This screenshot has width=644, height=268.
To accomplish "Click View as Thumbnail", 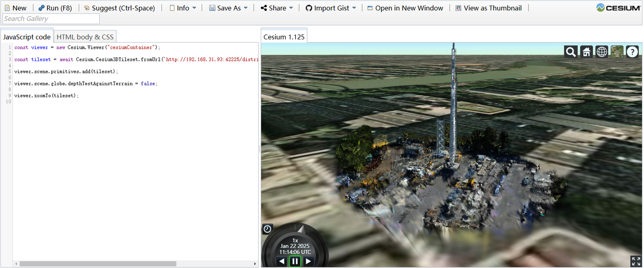I will tap(488, 8).
